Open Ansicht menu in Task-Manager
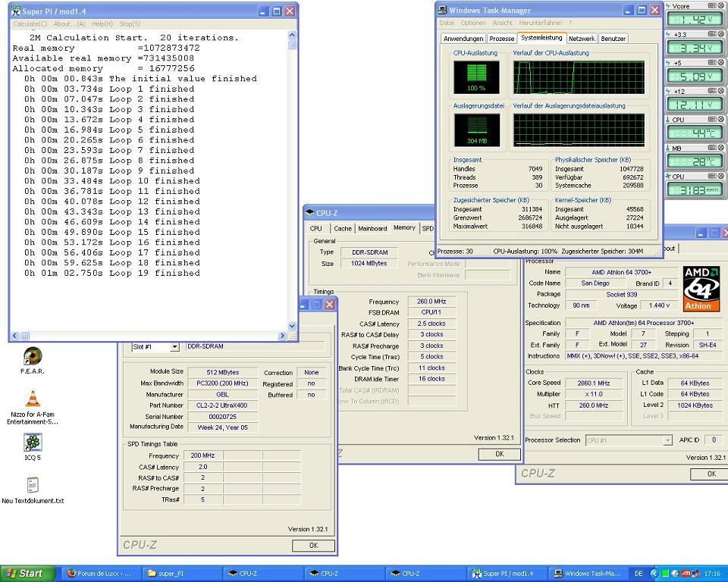The height and width of the screenshot is (582, 728). (x=502, y=23)
